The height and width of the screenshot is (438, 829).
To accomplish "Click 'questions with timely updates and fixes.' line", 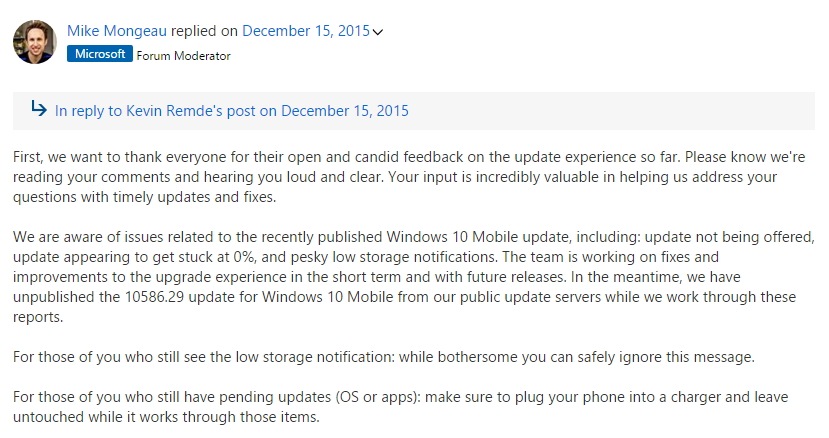I will coord(144,197).
